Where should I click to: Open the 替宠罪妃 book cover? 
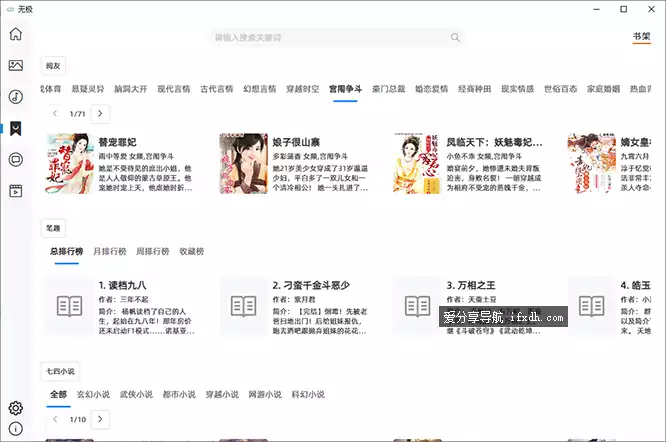(70, 163)
